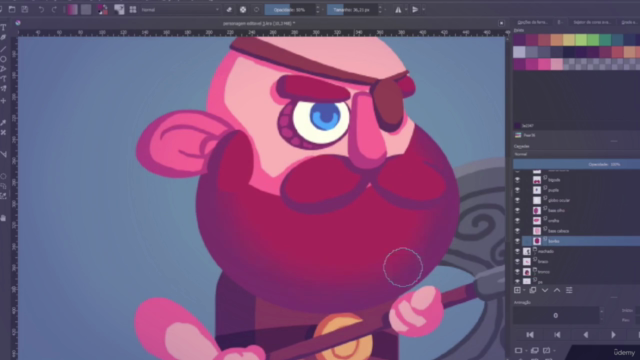
Task: Add a new paint layer
Action: [x=518, y=290]
